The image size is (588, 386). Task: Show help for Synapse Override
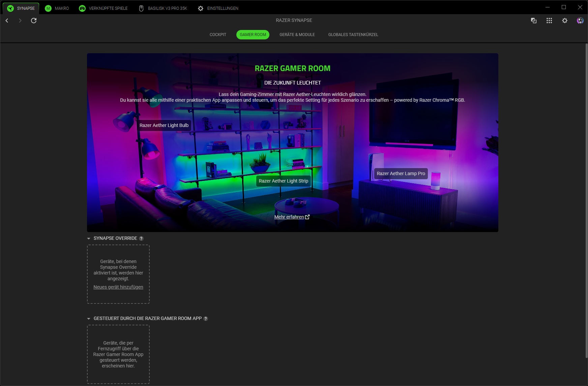pos(141,238)
